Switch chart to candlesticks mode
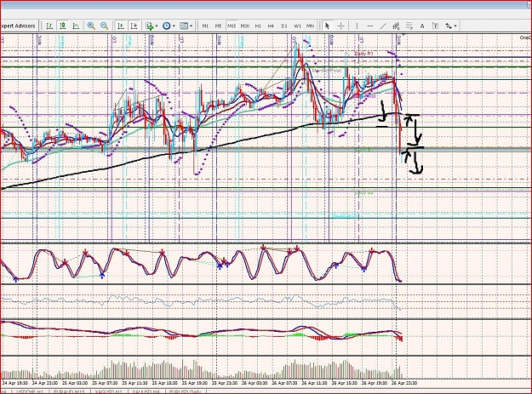The height and width of the screenshot is (394, 532). coord(63,26)
